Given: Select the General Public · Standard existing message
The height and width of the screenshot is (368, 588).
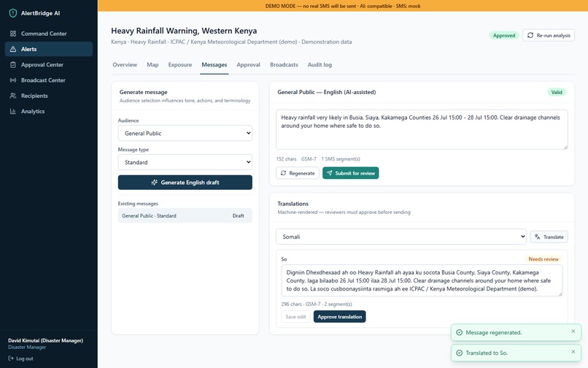Looking at the screenshot, I should (185, 216).
